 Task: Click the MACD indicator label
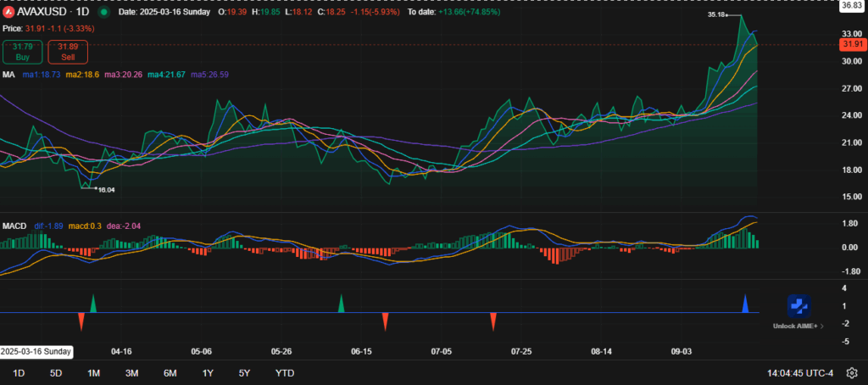pyautogui.click(x=14, y=226)
